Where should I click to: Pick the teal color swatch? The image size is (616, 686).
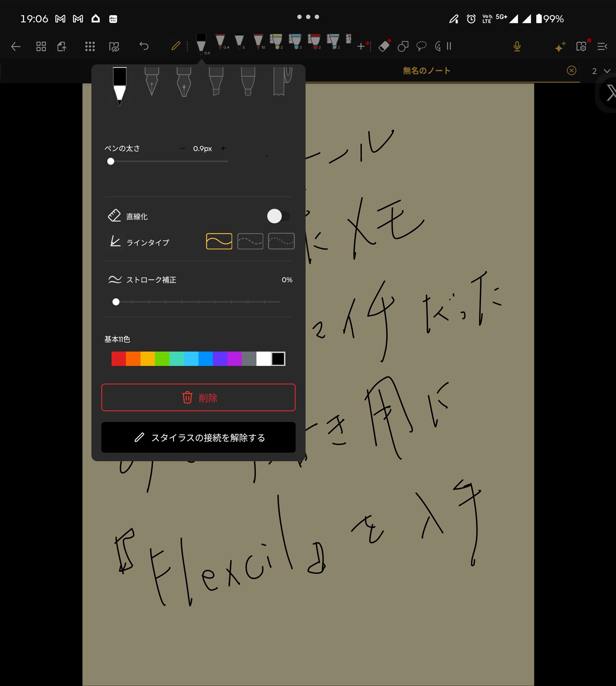(x=177, y=359)
